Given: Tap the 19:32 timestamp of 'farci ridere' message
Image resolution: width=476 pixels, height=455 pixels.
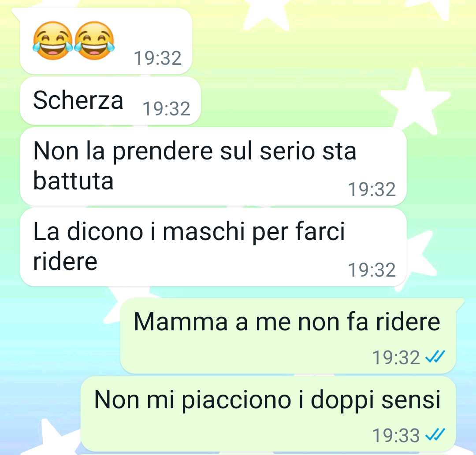Looking at the screenshot, I should (x=372, y=270).
